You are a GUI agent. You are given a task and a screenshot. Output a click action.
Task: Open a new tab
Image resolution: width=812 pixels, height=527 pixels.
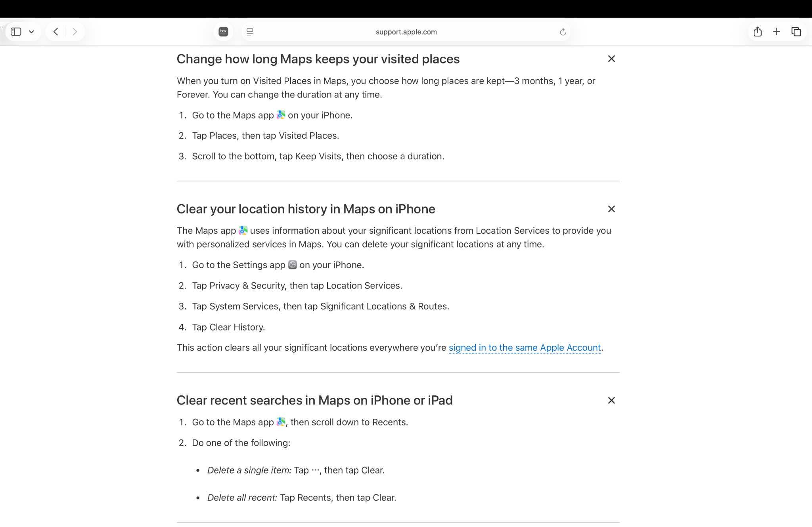click(777, 32)
